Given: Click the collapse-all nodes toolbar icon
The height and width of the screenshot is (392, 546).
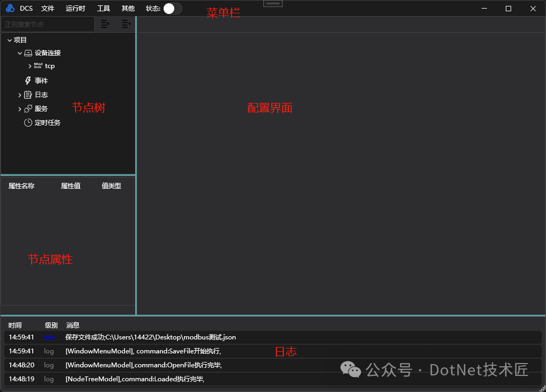Looking at the screenshot, I should click(x=126, y=24).
